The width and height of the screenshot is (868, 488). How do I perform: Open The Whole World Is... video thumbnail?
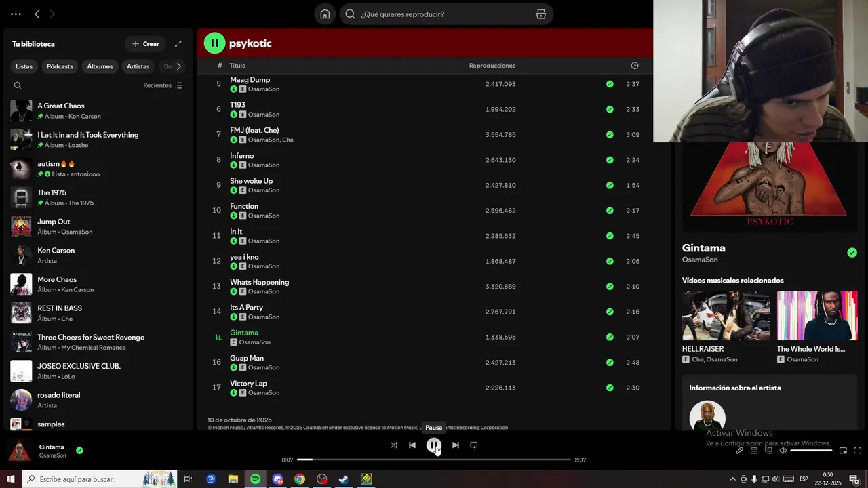817,316
